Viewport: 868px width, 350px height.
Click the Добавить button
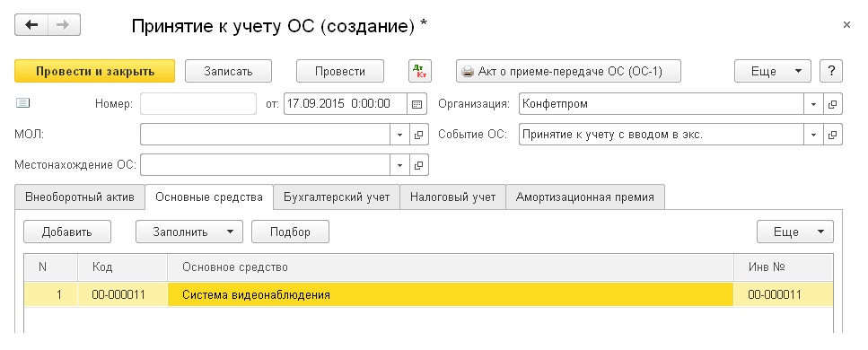click(67, 232)
